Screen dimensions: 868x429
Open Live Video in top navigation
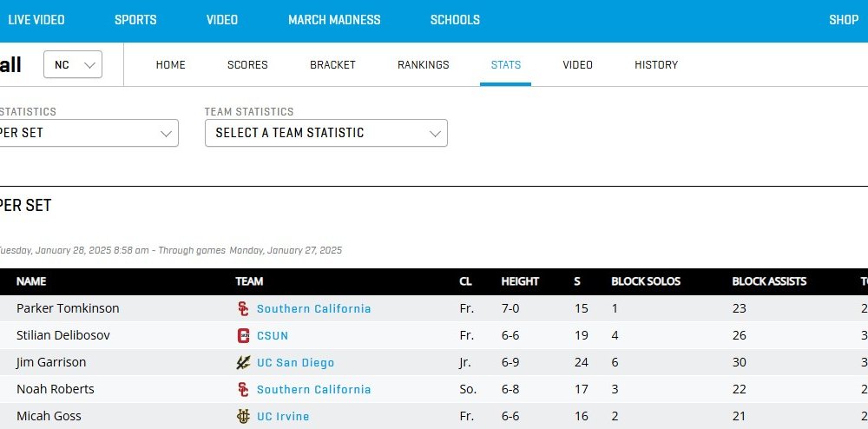pos(36,20)
